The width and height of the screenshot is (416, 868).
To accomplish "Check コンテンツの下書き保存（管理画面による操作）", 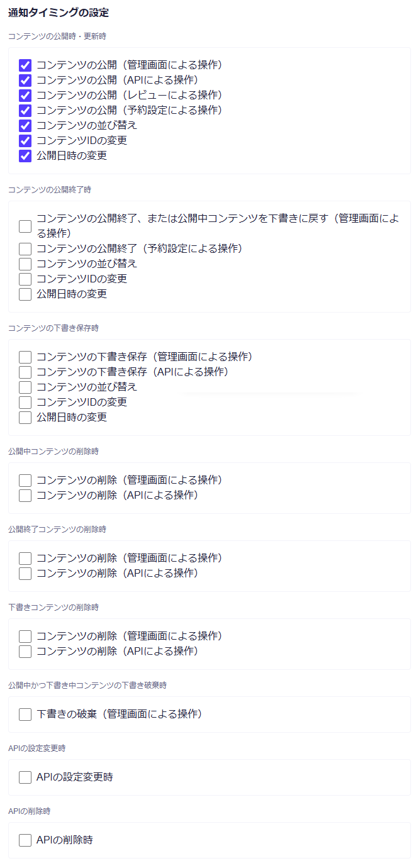I will point(25,357).
